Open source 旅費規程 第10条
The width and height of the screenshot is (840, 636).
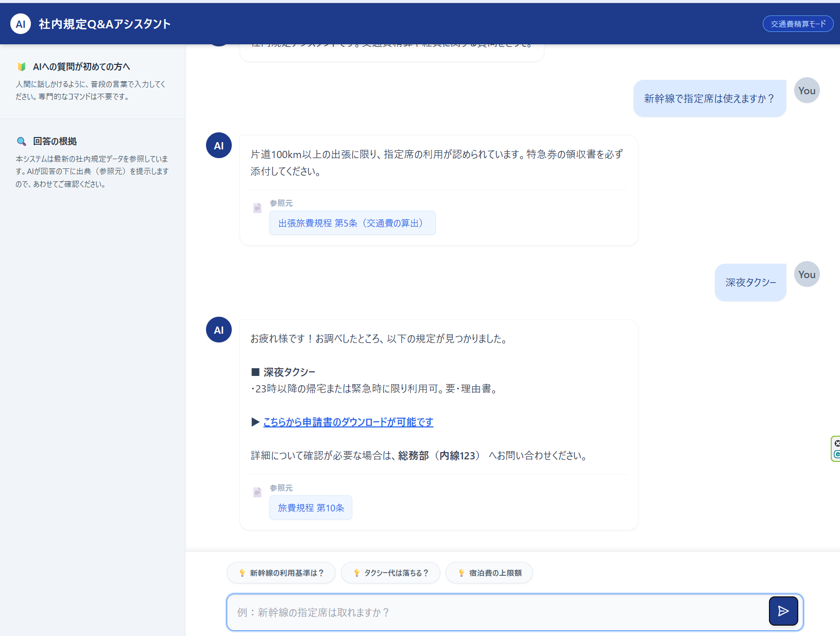[311, 508]
